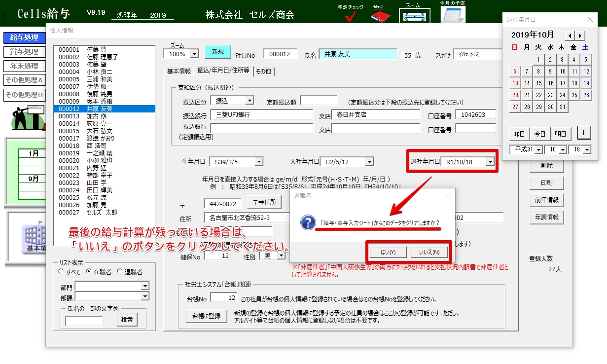Select employee 000001 佐藤 豊
Image resolution: width=607 pixels, height=364 pixels.
[104, 49]
